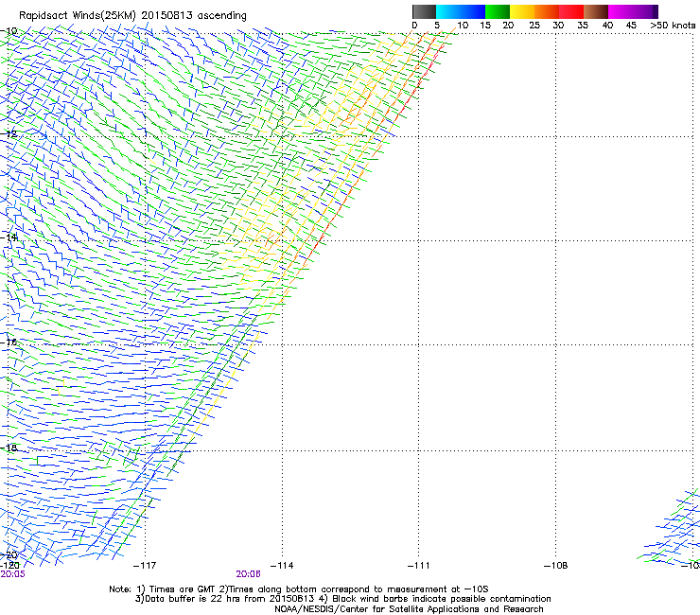Click the 'Times are GMT' note line
This screenshot has width=700, height=615.
pyautogui.click(x=299, y=589)
